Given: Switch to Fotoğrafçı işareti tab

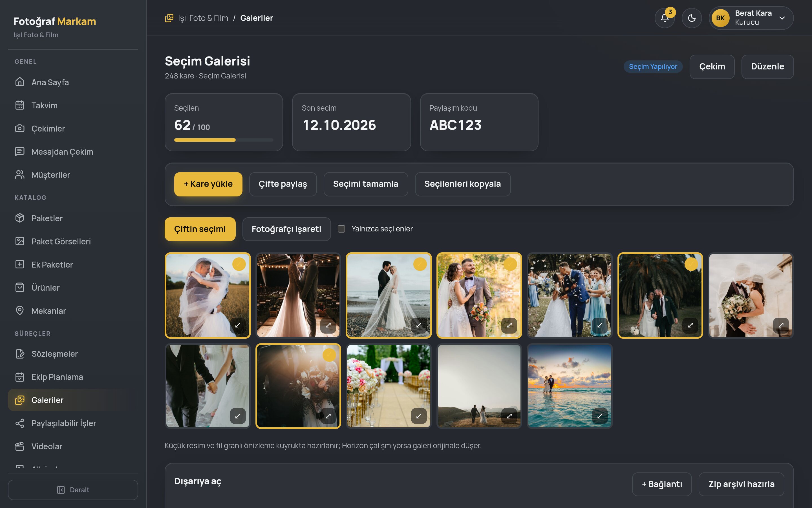Looking at the screenshot, I should (x=286, y=229).
